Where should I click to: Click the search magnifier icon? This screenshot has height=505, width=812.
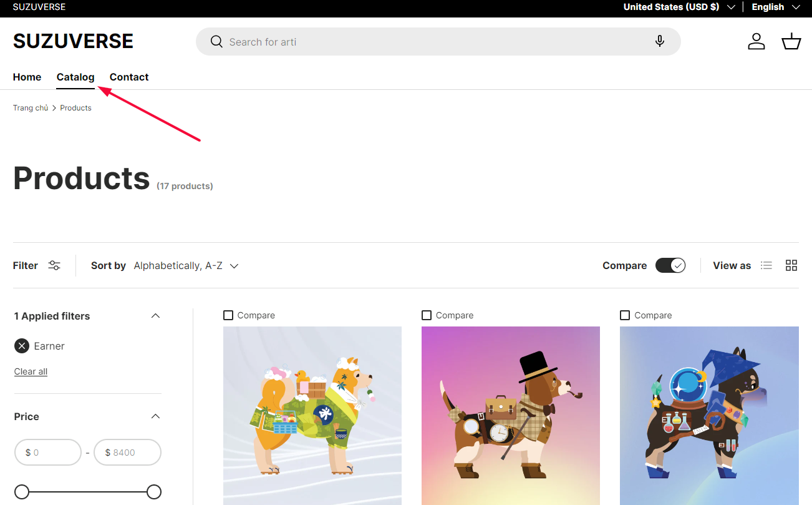click(216, 42)
